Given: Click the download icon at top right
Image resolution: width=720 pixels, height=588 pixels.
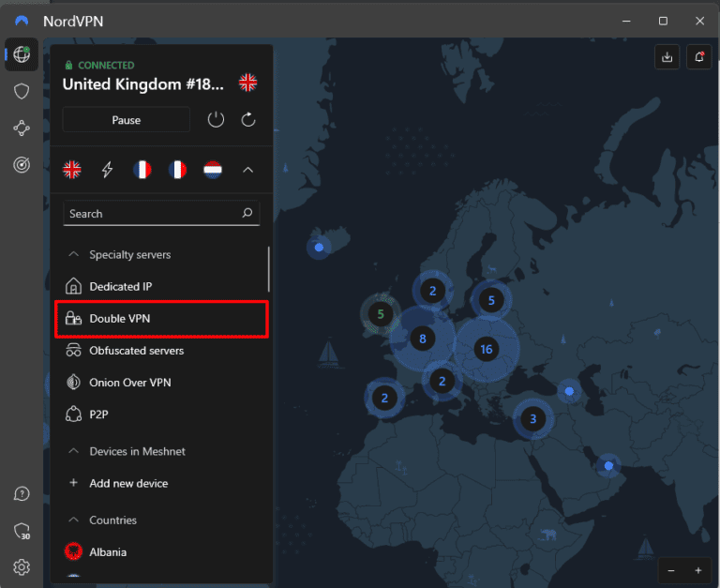Looking at the screenshot, I should 667,56.
